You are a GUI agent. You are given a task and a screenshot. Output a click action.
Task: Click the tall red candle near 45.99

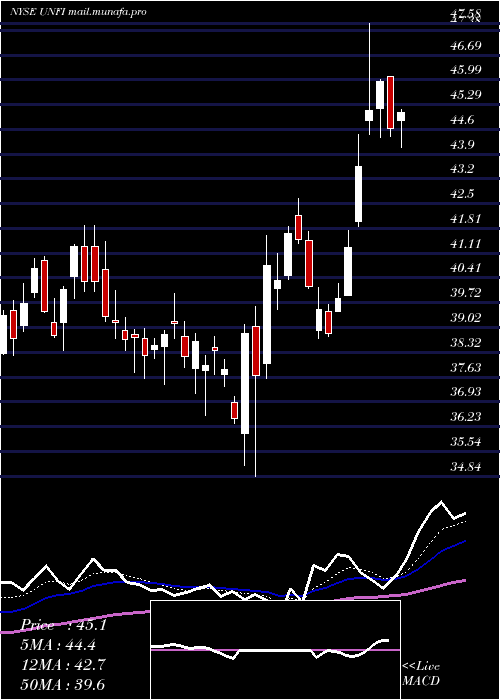pos(391,103)
